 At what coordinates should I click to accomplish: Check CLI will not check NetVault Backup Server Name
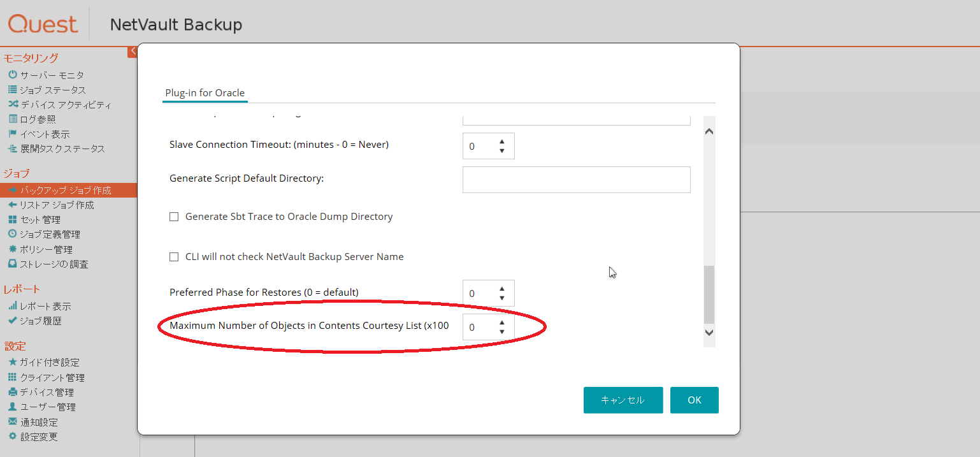174,257
